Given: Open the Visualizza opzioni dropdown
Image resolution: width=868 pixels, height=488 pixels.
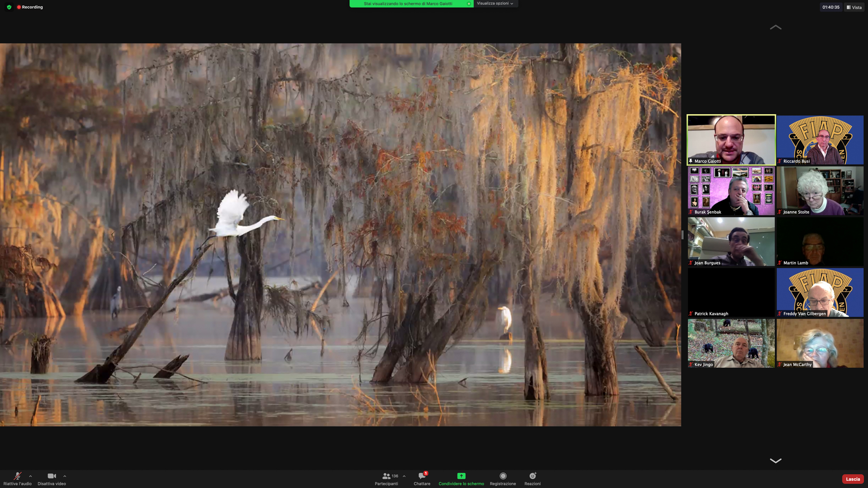Looking at the screenshot, I should (x=495, y=3).
